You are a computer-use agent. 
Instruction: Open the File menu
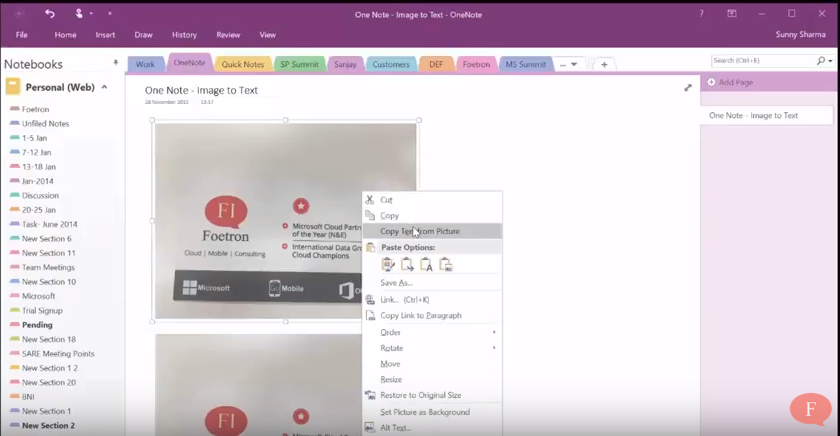pos(21,35)
